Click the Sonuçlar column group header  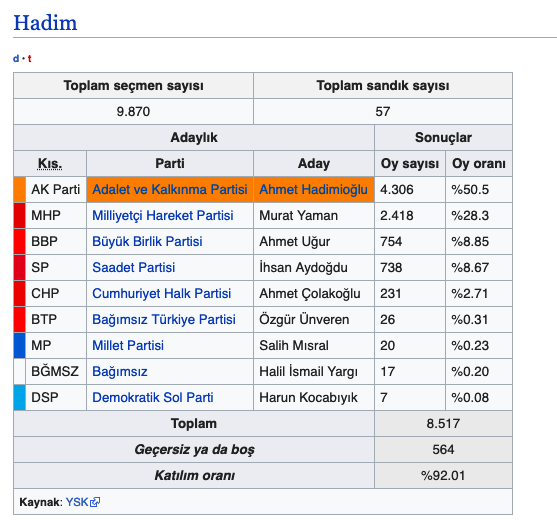click(443, 137)
